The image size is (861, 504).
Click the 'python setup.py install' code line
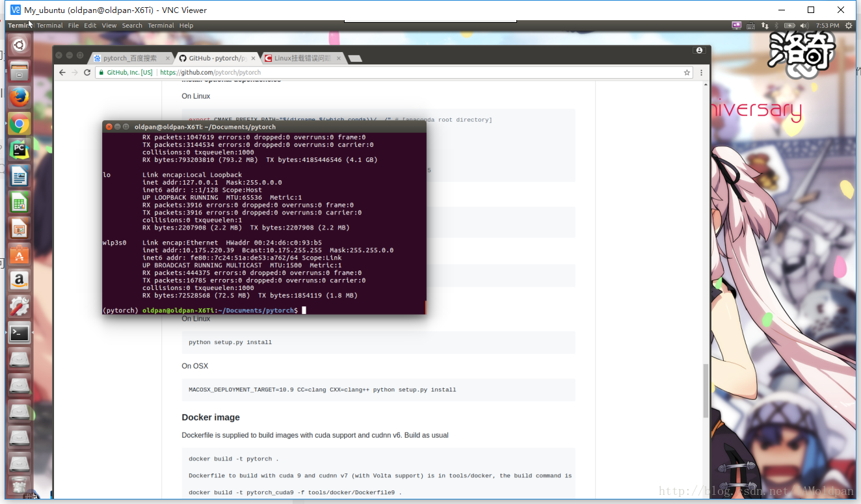pos(230,342)
